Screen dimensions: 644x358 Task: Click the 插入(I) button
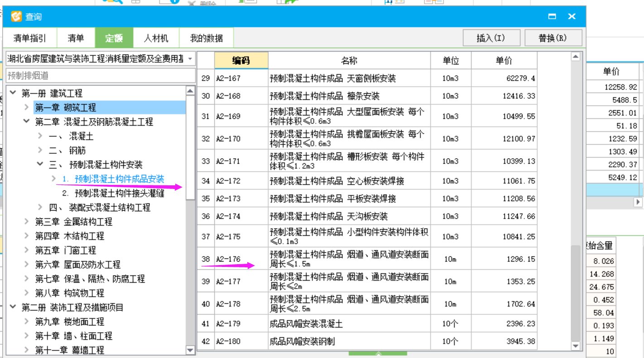[x=491, y=38]
